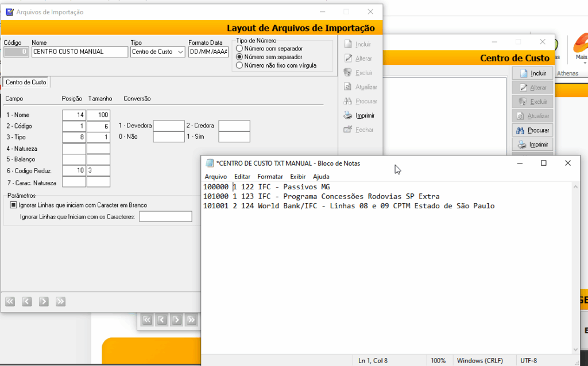
Task: Click the Nome field 'CENTRO CUSTO MANUAL'
Action: 80,52
